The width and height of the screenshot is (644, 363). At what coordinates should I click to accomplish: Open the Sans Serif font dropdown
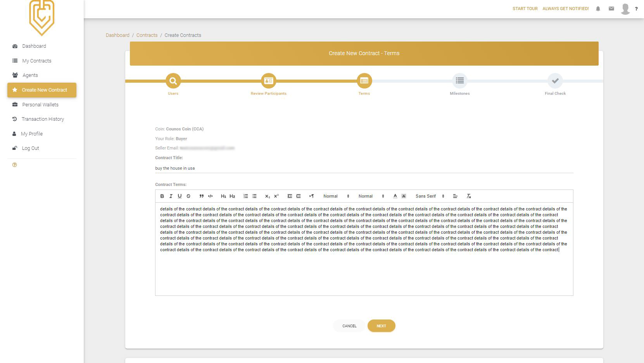tap(430, 196)
